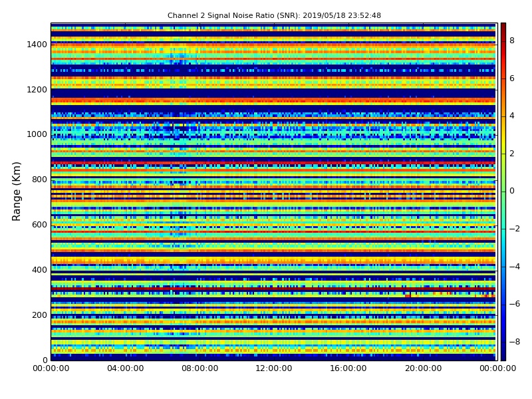Click the colorbar value −4 label
The width and height of the screenshot is (532, 399).
(x=515, y=267)
